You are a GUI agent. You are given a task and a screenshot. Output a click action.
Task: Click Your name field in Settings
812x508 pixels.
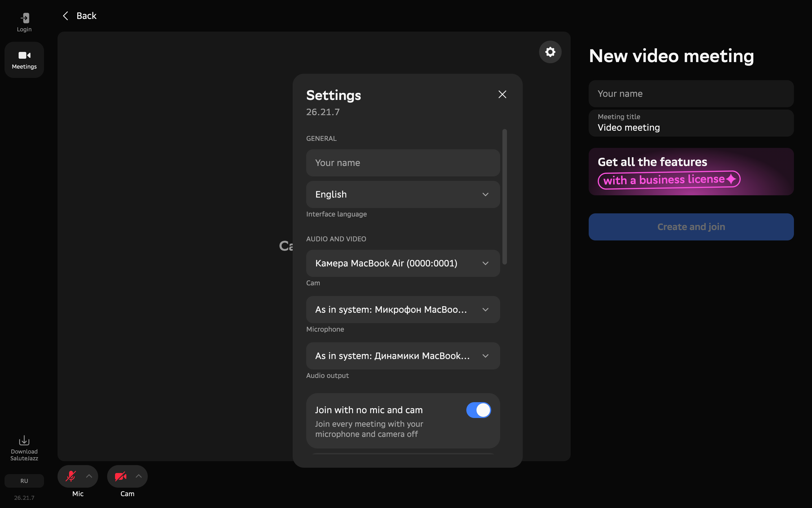[x=403, y=163]
